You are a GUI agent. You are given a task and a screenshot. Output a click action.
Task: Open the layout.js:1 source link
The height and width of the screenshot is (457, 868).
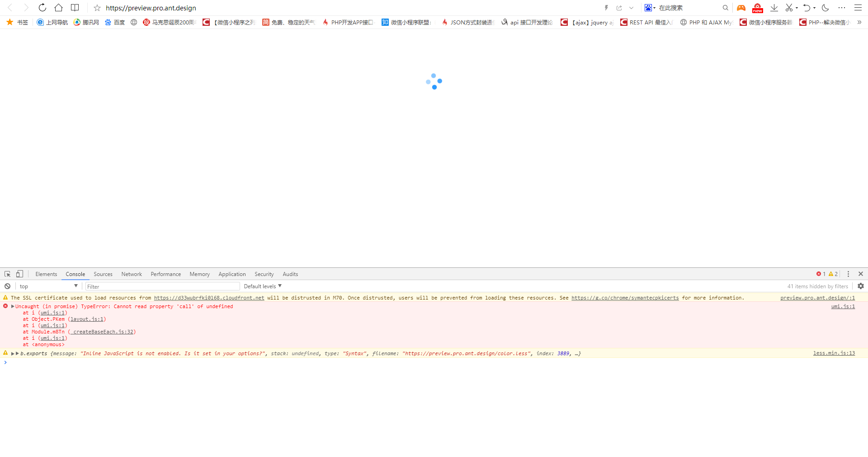pos(87,319)
